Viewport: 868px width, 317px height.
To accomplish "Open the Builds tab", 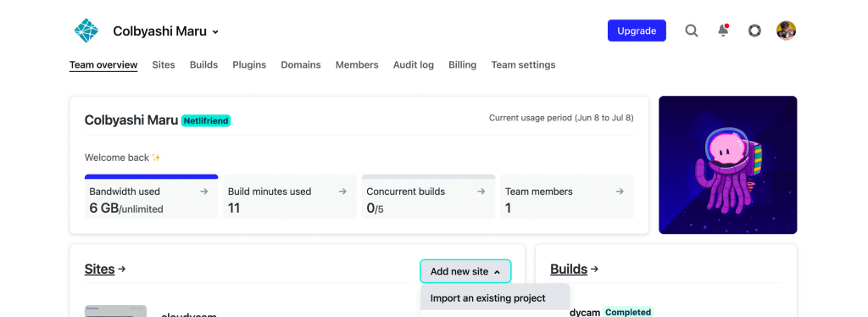I will [x=203, y=64].
